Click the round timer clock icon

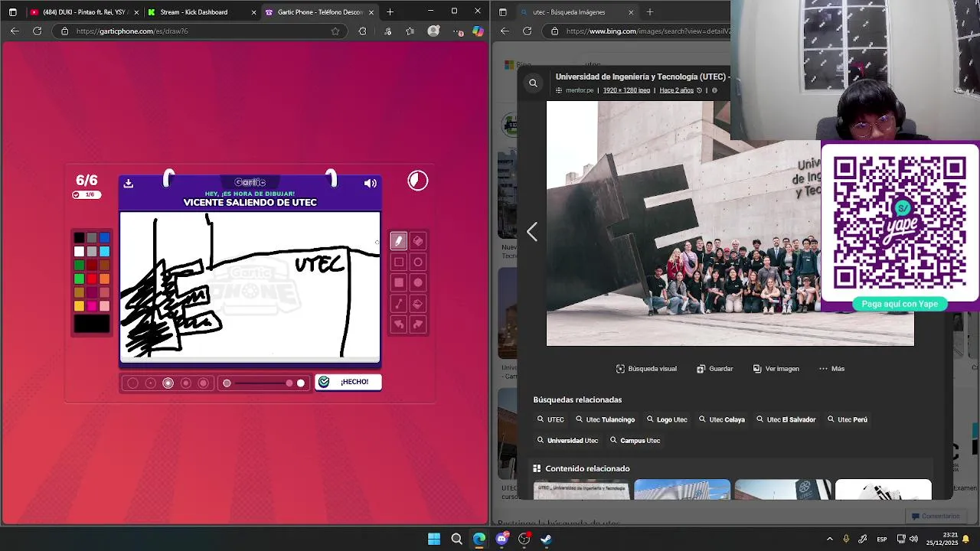(417, 181)
